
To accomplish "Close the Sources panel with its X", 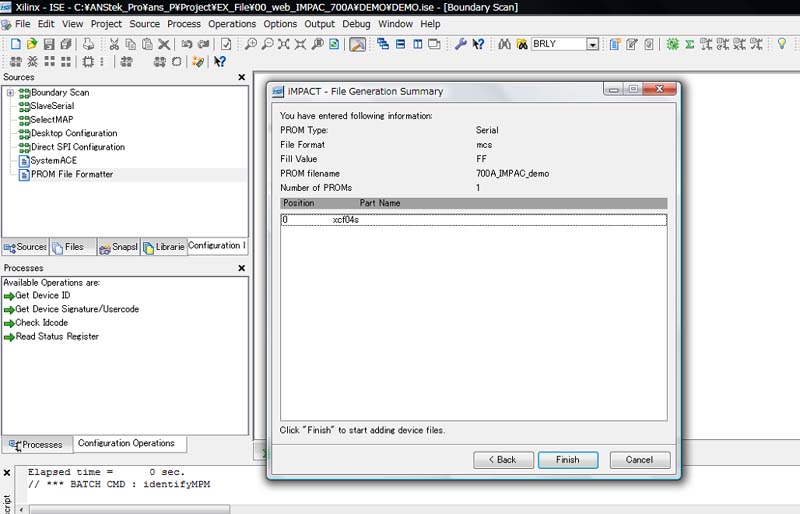I will tap(242, 78).
